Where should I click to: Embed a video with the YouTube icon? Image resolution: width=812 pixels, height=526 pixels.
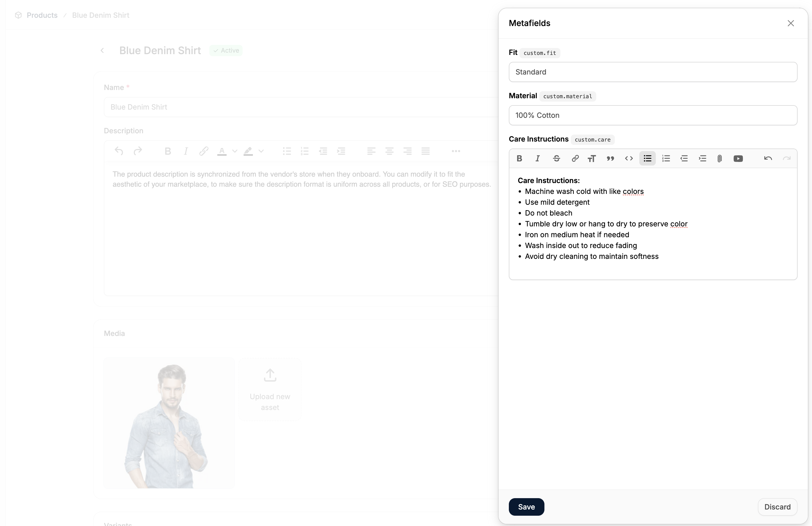(x=738, y=158)
